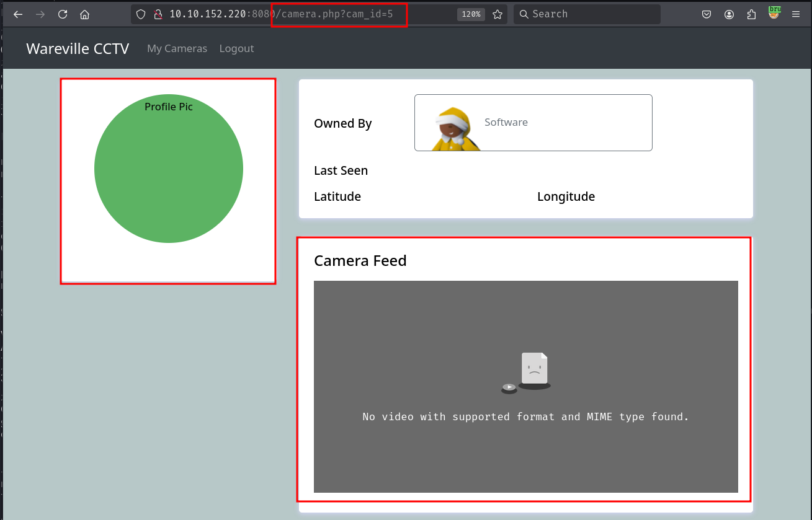Click Logout in the navbar

pyautogui.click(x=236, y=48)
